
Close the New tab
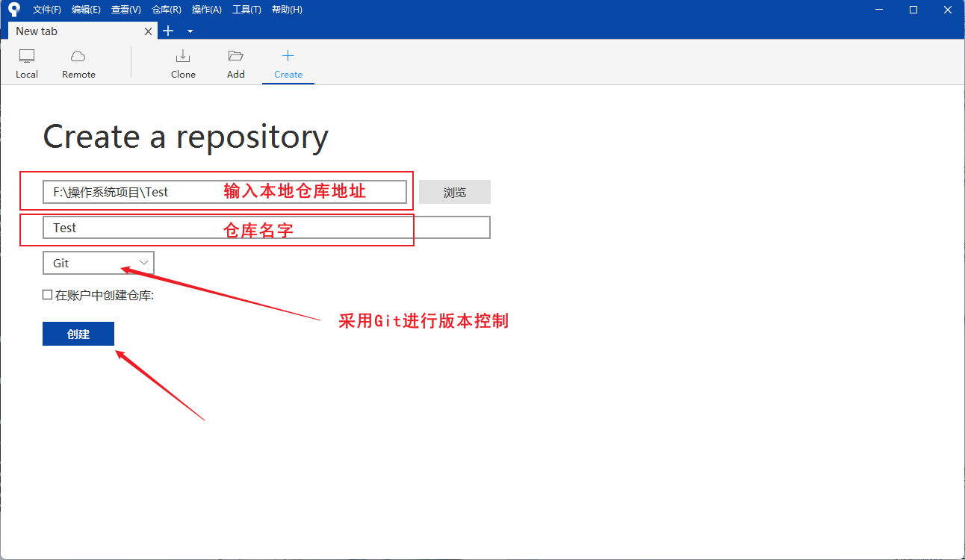[149, 31]
